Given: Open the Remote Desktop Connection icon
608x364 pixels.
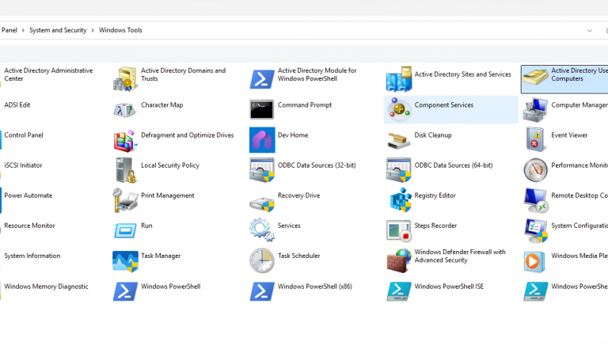Looking at the screenshot, I should point(535,200).
